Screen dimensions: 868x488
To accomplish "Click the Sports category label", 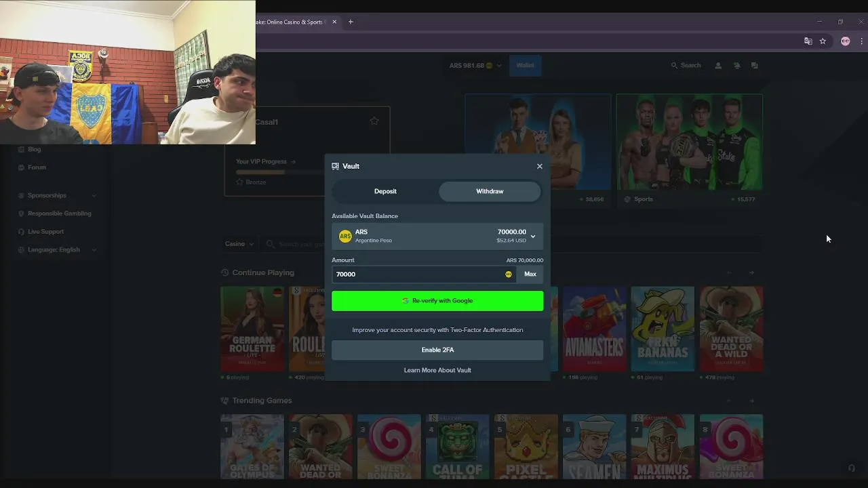I will (x=643, y=199).
